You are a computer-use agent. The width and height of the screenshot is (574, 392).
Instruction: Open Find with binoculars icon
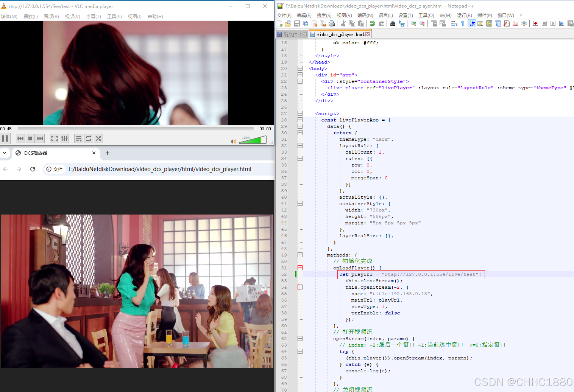(x=393, y=23)
